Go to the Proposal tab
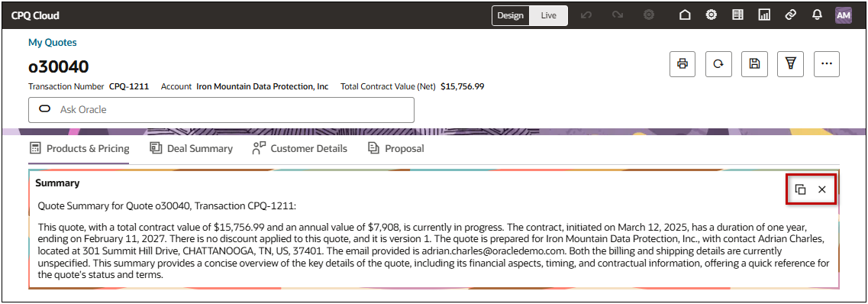The image size is (868, 304). [396, 148]
